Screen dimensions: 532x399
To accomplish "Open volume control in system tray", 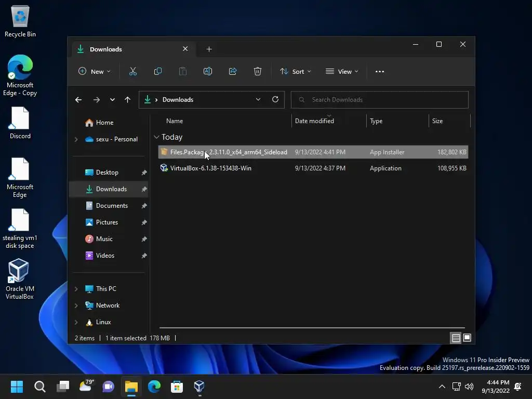I will [469, 387].
